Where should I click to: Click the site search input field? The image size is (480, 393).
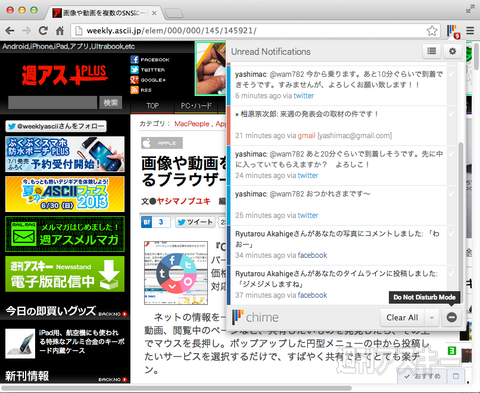(x=53, y=103)
